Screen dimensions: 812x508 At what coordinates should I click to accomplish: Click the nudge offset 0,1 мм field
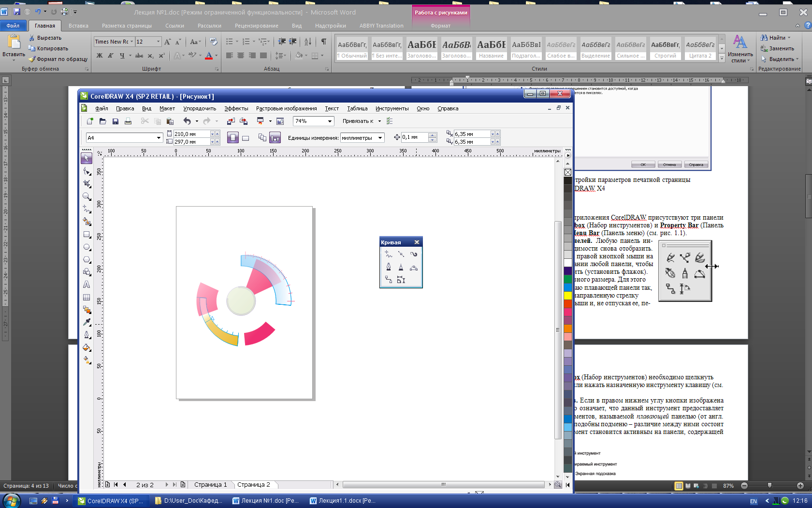pyautogui.click(x=415, y=137)
